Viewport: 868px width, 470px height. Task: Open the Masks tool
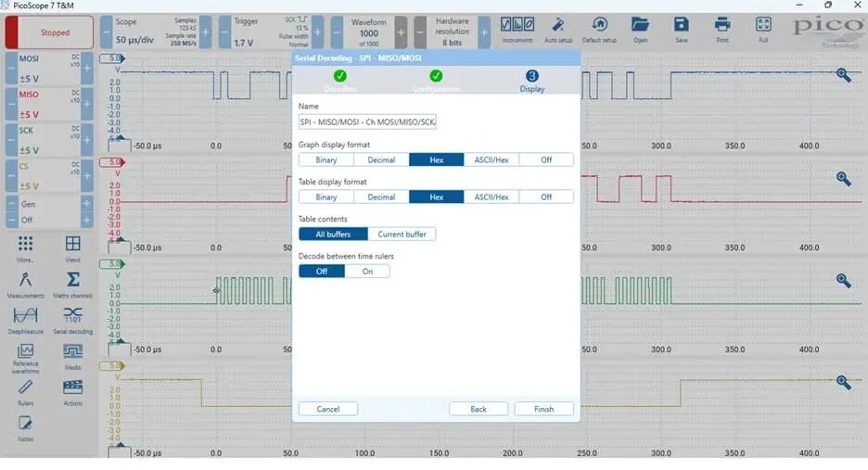(x=72, y=357)
